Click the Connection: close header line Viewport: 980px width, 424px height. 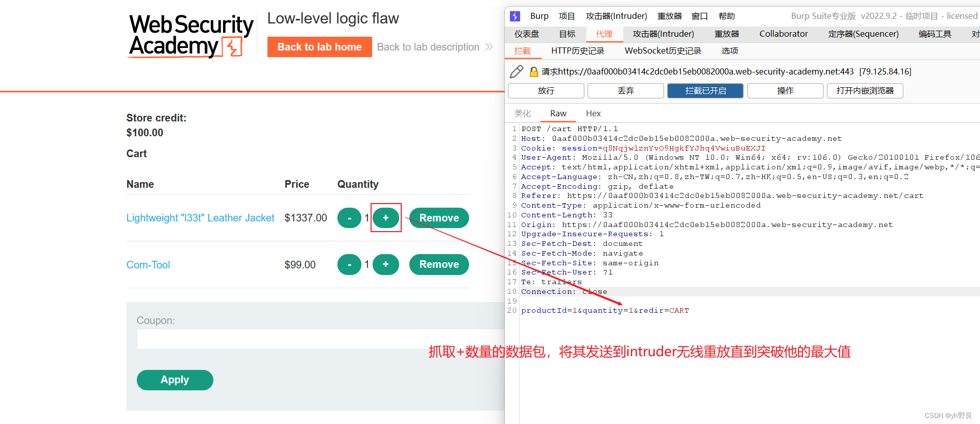pyautogui.click(x=564, y=291)
